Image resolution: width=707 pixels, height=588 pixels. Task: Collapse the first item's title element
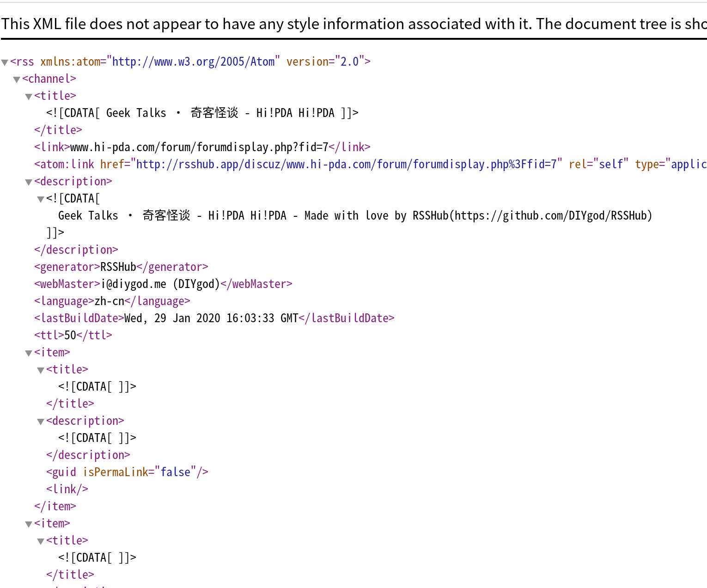tap(41, 370)
